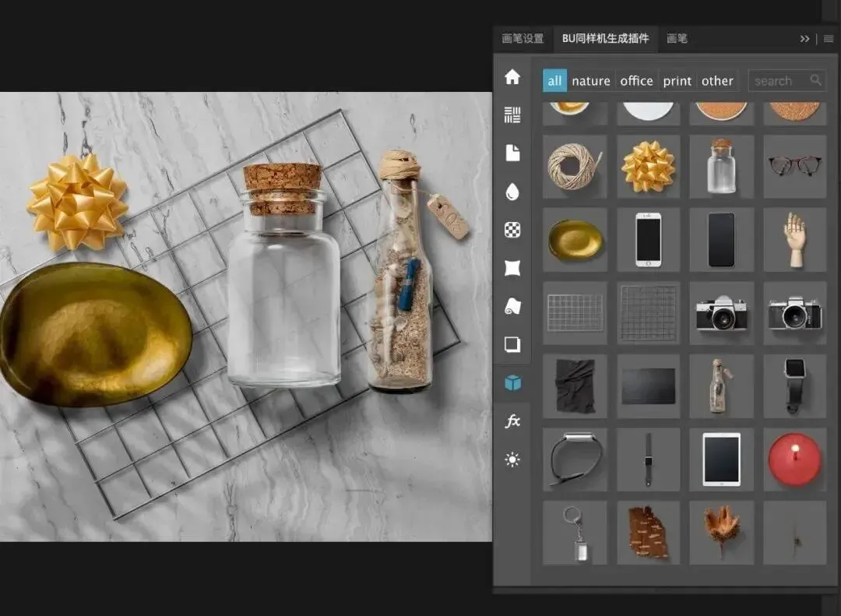The height and width of the screenshot is (616, 841).
Task: Open the panel hamburger options menu
Action: coord(829,39)
